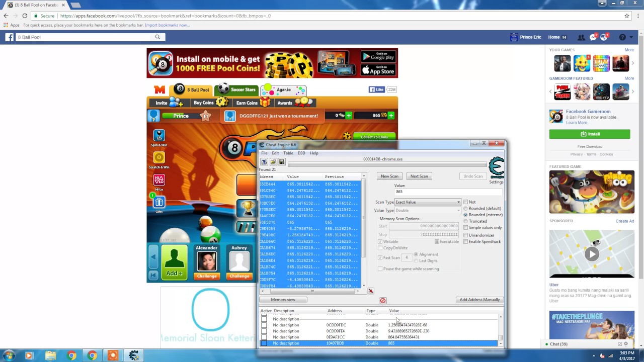Toggle the CopyOnWrite checkbox
Image resolution: width=644 pixels, height=362 pixels.
click(x=380, y=248)
